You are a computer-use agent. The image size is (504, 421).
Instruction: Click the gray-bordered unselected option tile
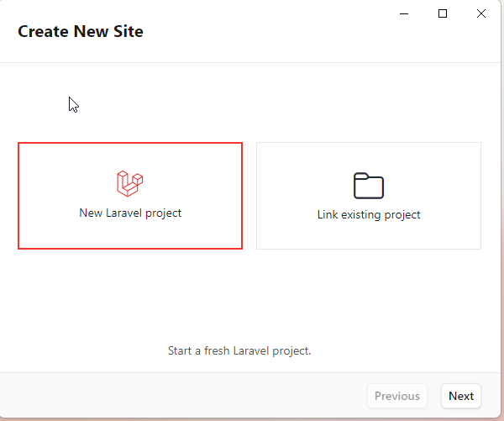tap(369, 196)
